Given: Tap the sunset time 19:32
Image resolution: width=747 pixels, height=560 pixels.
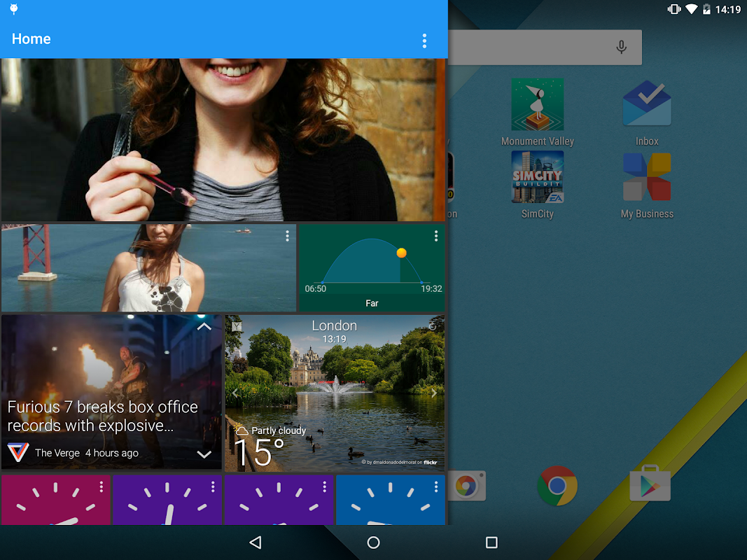Looking at the screenshot, I should [x=431, y=288].
